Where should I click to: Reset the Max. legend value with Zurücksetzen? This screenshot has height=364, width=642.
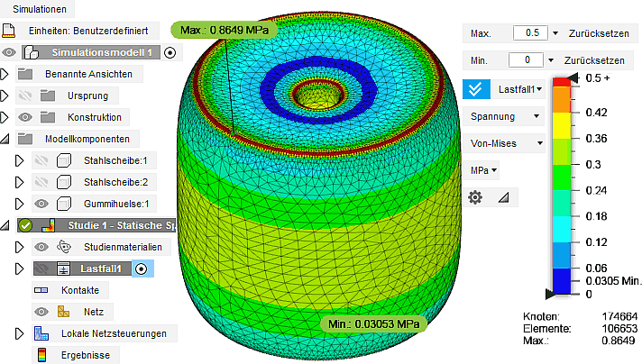coord(594,33)
